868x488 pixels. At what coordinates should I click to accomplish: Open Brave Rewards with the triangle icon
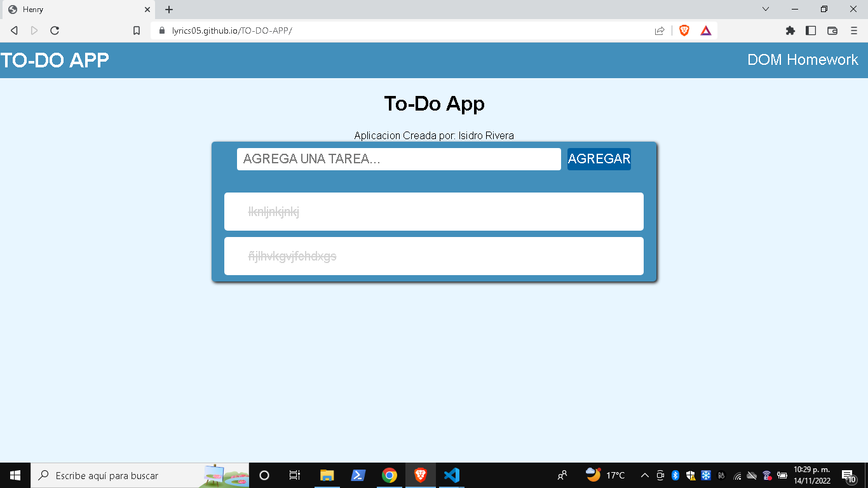[705, 30]
